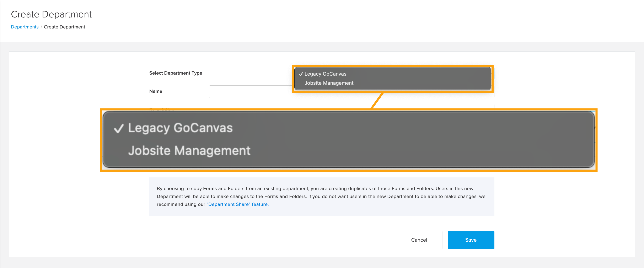Select the Name field label
Viewport: 644px width, 268px height.
tap(156, 91)
